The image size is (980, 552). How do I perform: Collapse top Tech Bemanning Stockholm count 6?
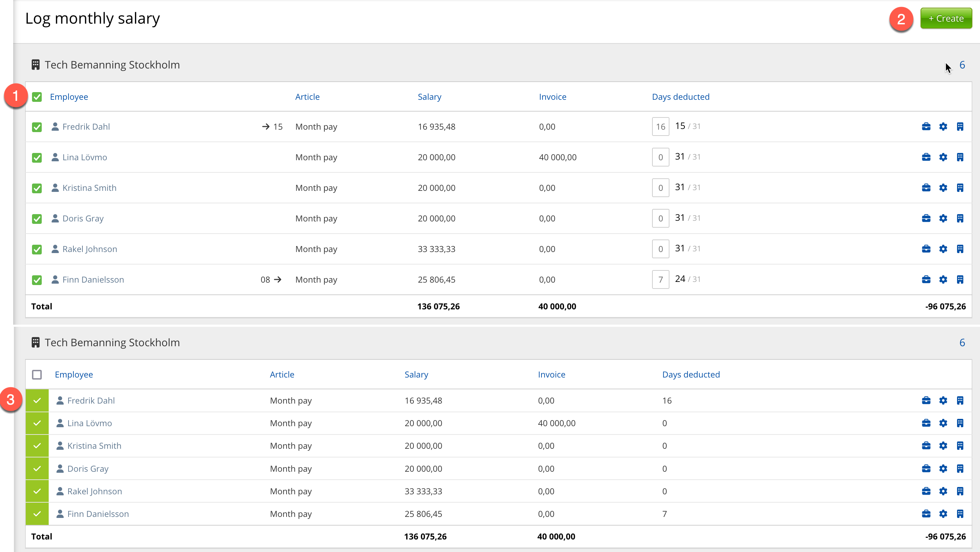(x=962, y=65)
